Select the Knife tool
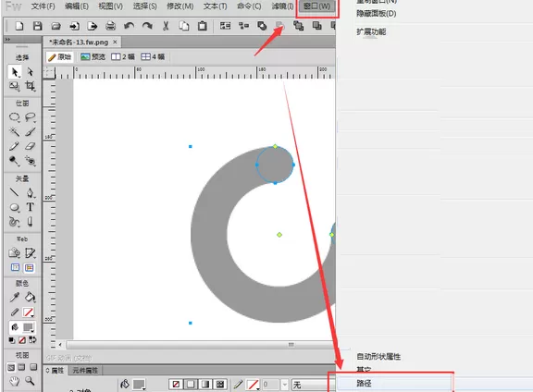 tap(31, 222)
